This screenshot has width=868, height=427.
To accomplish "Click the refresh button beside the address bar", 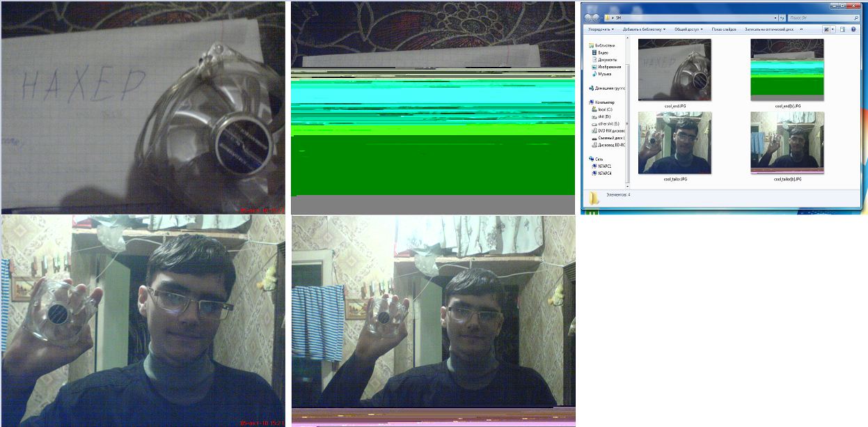I will click(x=782, y=17).
